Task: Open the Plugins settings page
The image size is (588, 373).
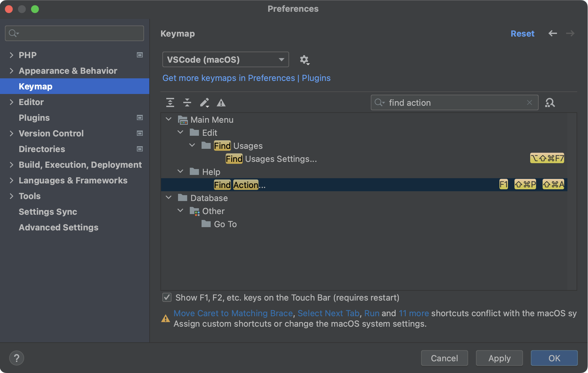Action: [34, 118]
